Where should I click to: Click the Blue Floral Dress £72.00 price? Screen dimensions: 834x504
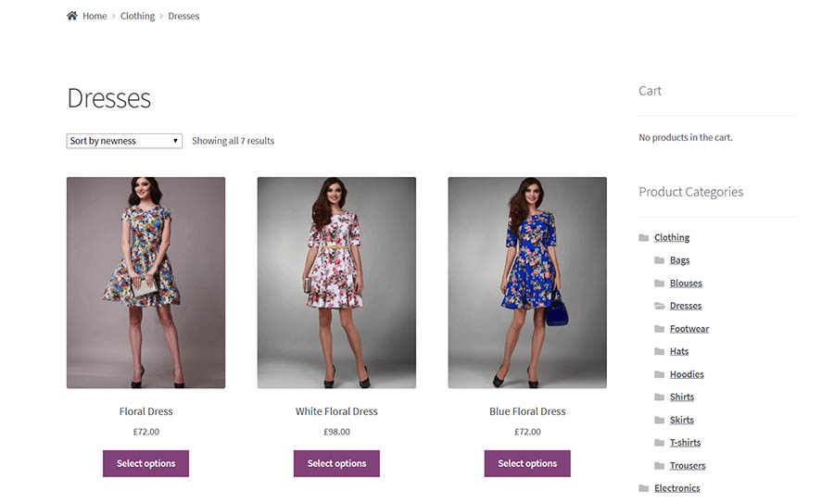pos(527,432)
